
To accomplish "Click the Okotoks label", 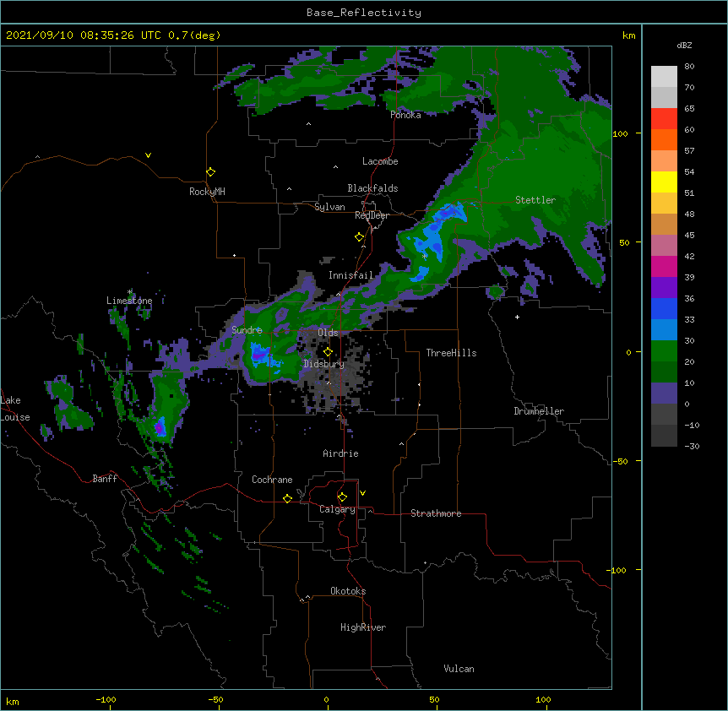I will click(348, 591).
